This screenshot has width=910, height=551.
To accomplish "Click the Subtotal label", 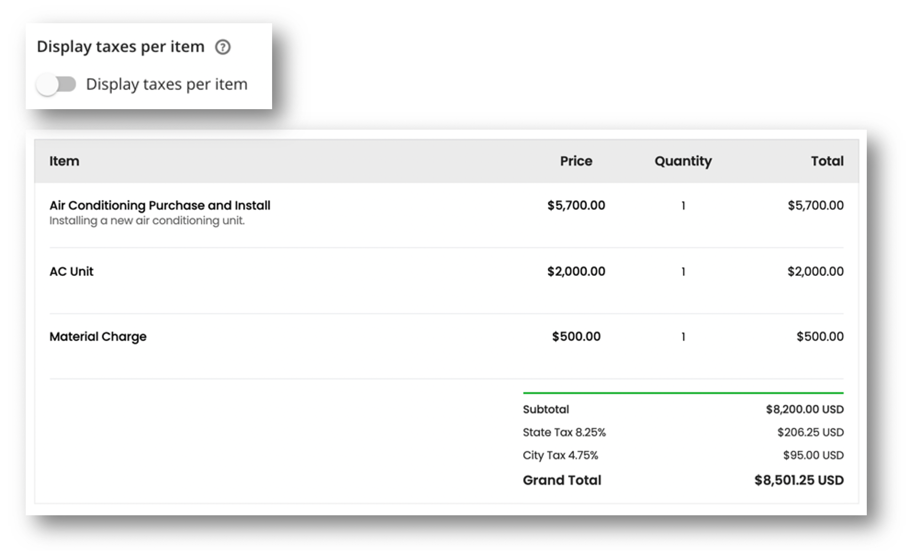I will click(x=546, y=409).
